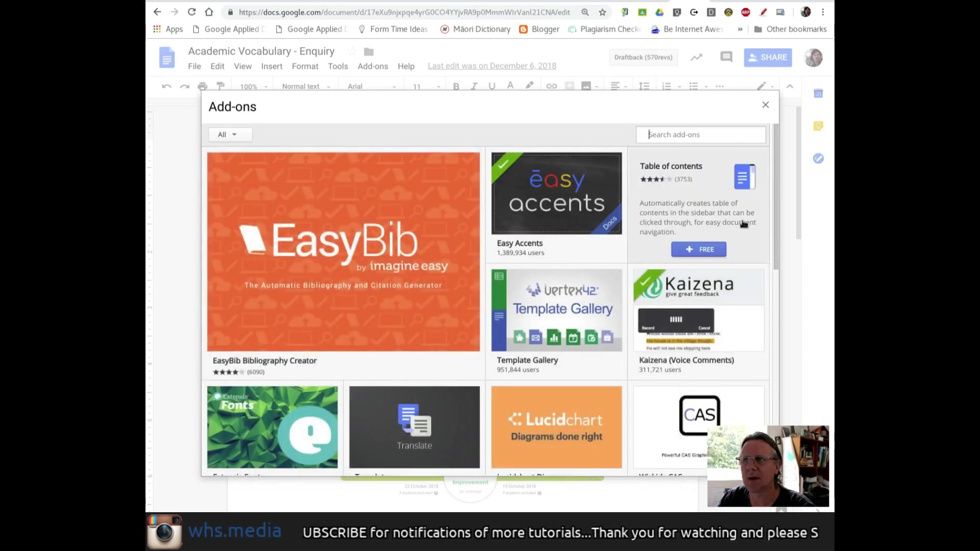Image resolution: width=980 pixels, height=551 pixels.
Task: Click activity trend arrow icon near Draftback
Action: pyautogui.click(x=696, y=57)
